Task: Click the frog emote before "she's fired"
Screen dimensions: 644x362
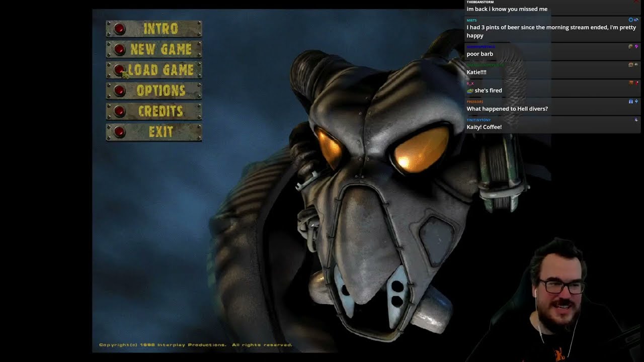Action: (470, 91)
